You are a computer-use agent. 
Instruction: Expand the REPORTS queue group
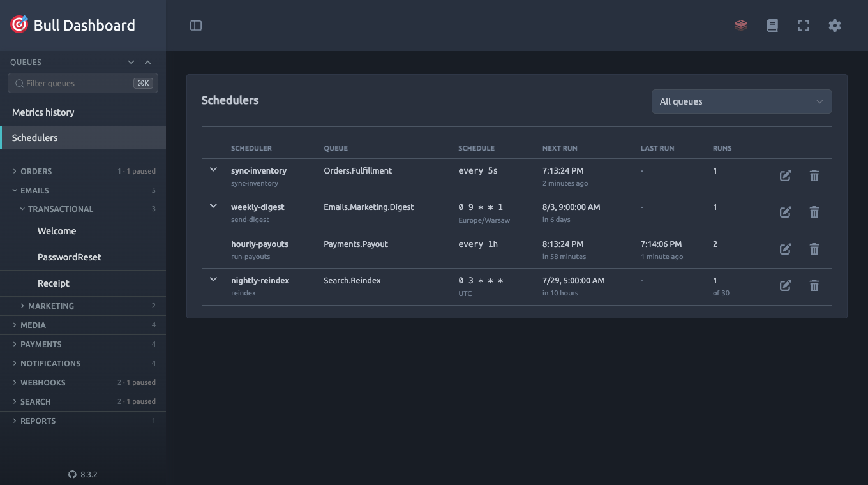click(83, 421)
